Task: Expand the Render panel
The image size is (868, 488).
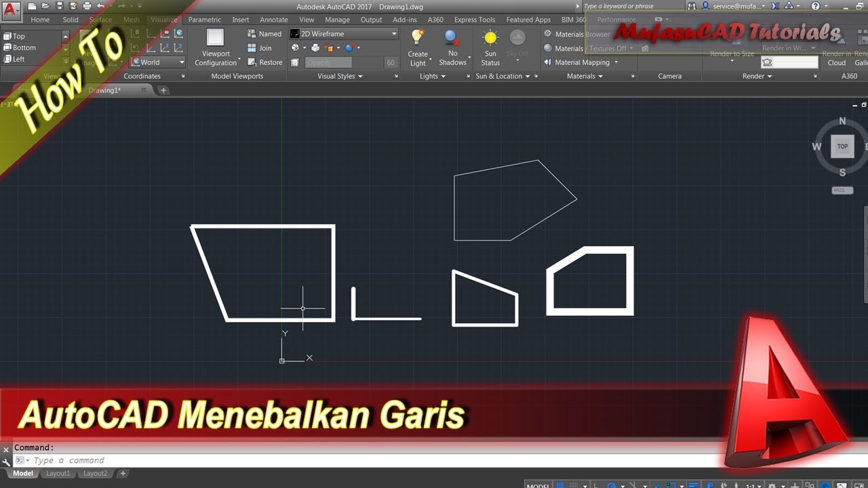Action: pos(757,77)
